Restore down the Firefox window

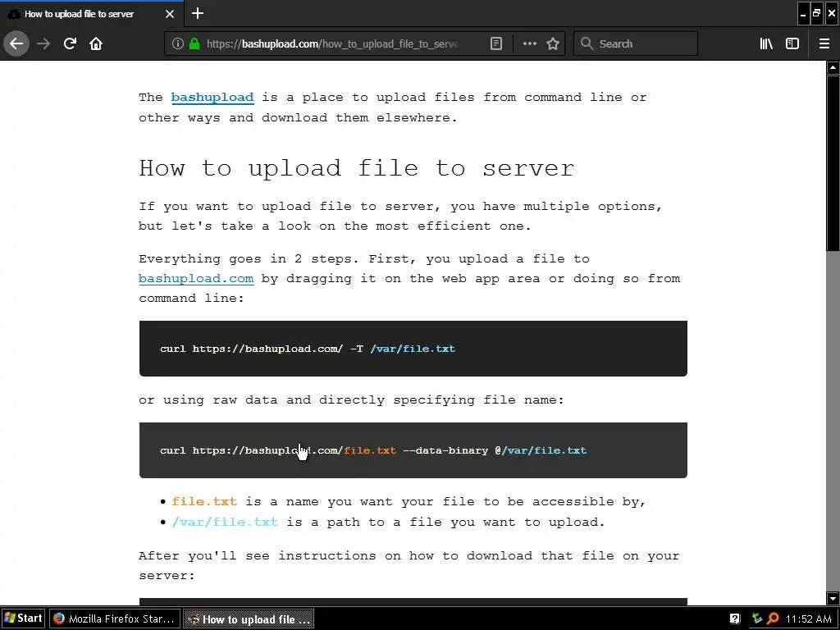816,13
